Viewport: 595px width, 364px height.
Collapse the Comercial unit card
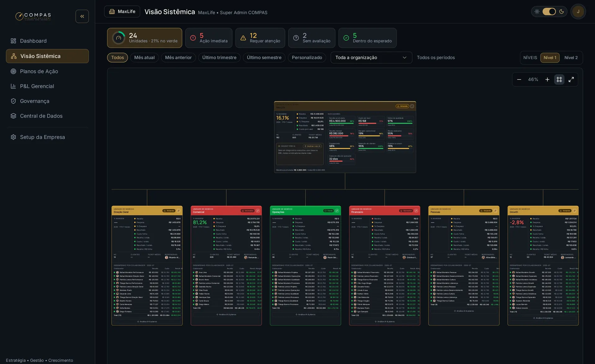tap(258, 211)
